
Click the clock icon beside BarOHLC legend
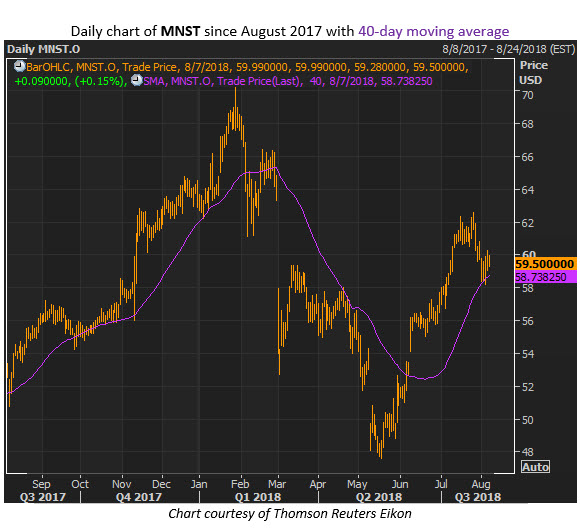coord(19,67)
